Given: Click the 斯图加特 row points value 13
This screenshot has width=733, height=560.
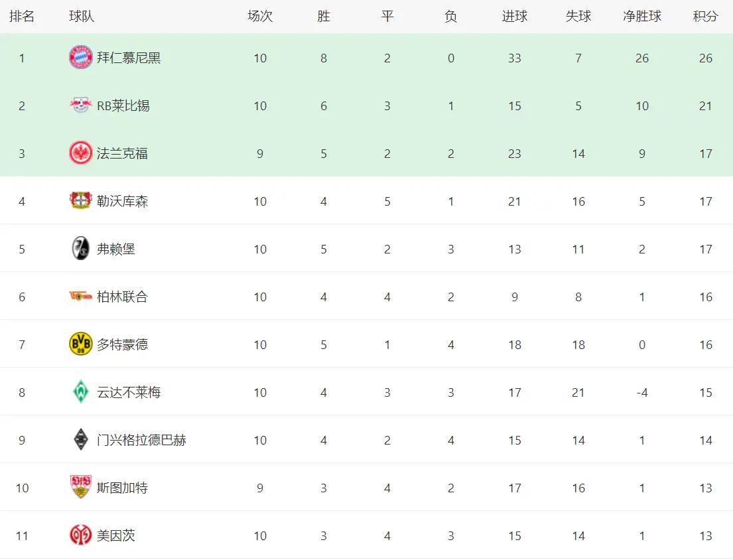Looking at the screenshot, I should pos(705,488).
